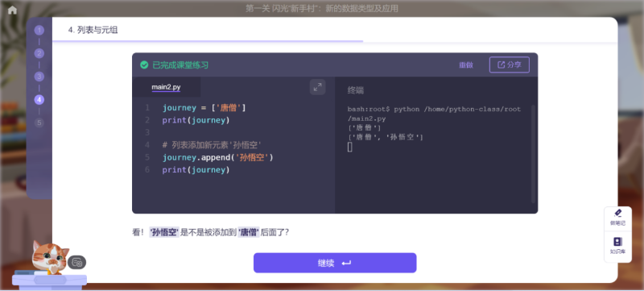The height and width of the screenshot is (291, 644).
Task: Jump to lesson step 1
Action: coord(39,30)
